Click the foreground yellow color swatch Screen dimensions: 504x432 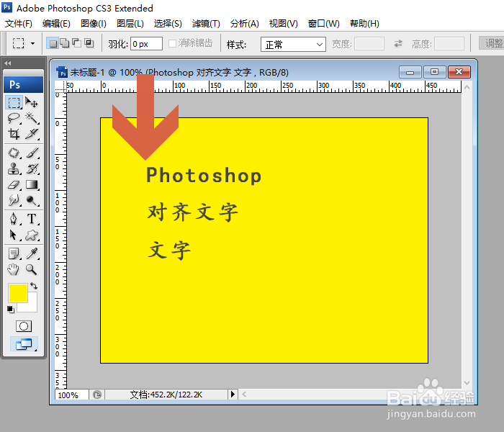18,293
